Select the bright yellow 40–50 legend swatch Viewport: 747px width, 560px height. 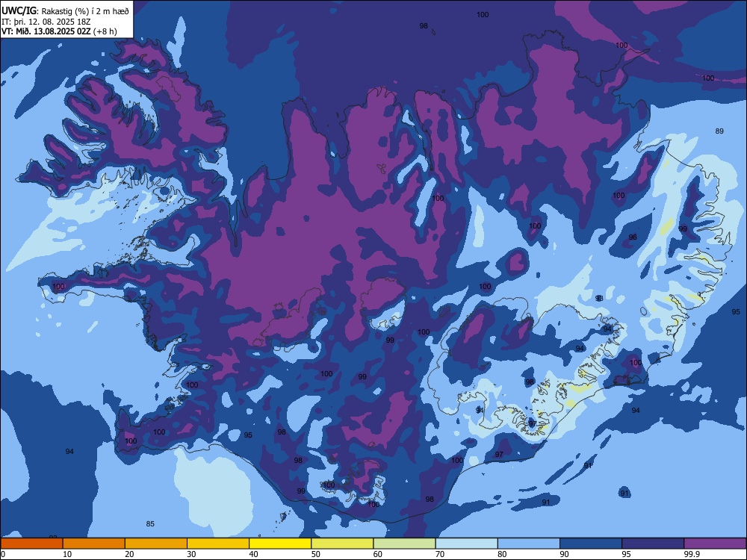click(x=280, y=544)
